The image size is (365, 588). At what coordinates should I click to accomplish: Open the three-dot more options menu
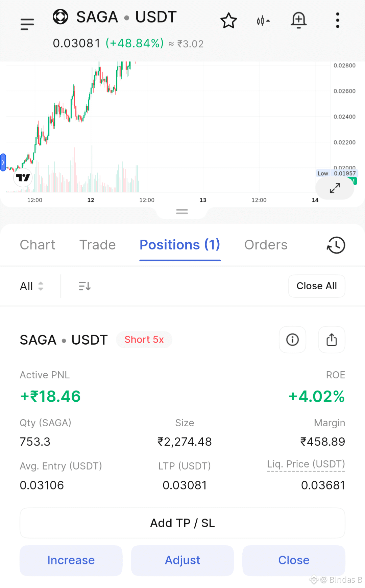coord(337,20)
